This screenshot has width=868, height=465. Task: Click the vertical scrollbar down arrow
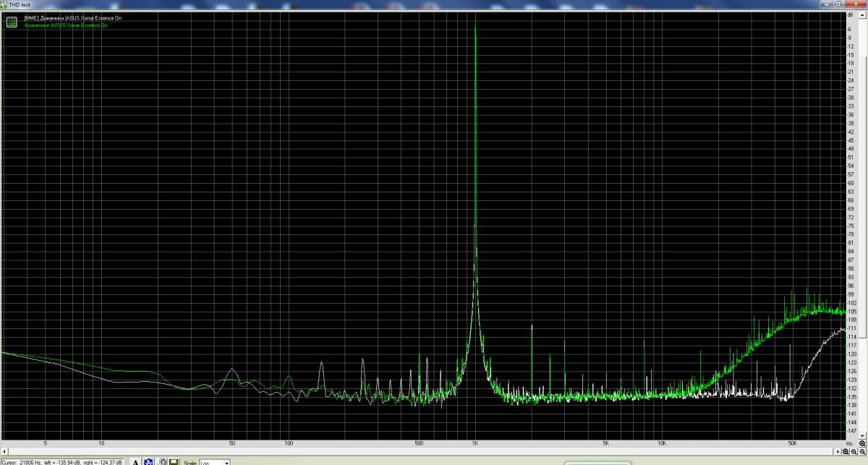(862, 436)
